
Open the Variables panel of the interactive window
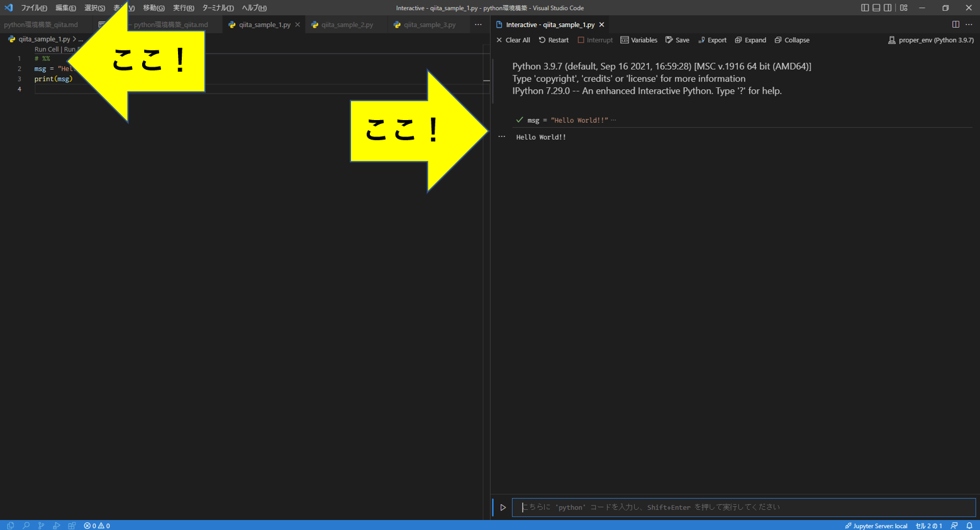pyautogui.click(x=638, y=40)
